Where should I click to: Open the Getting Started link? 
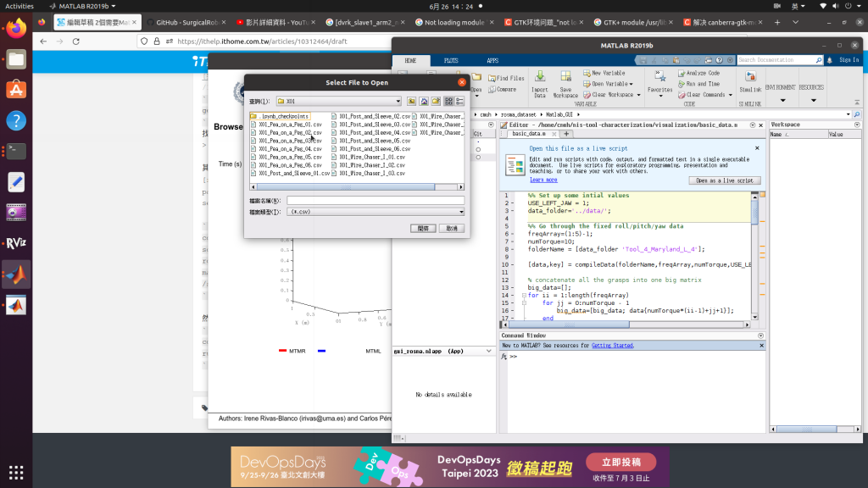612,346
